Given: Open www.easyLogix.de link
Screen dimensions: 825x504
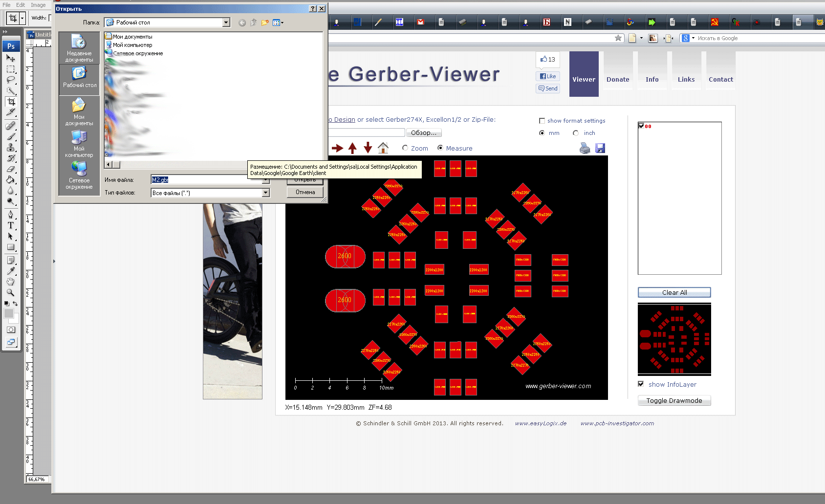Looking at the screenshot, I should coord(541,423).
